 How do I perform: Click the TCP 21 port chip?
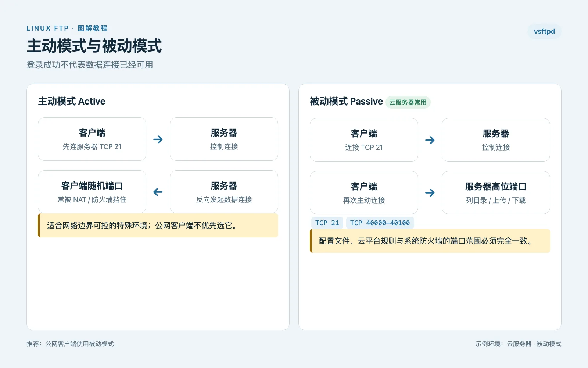[x=327, y=223]
